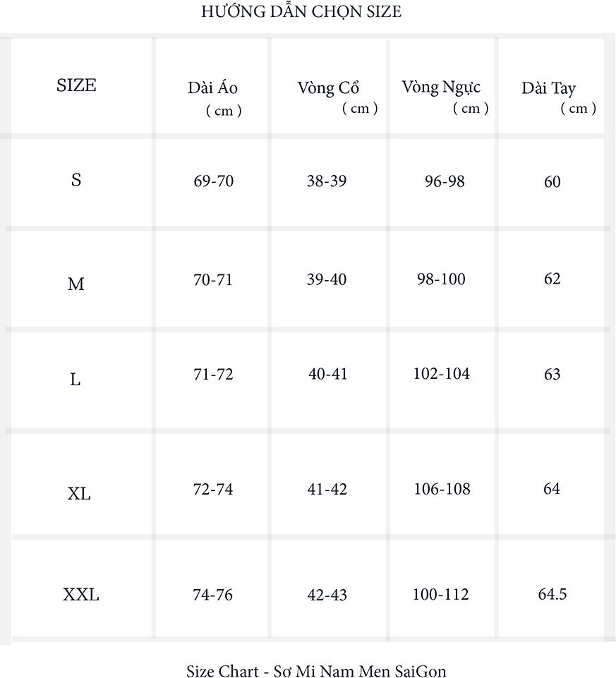
Task: Click the Vòng Ngực column header
Action: pos(441,87)
